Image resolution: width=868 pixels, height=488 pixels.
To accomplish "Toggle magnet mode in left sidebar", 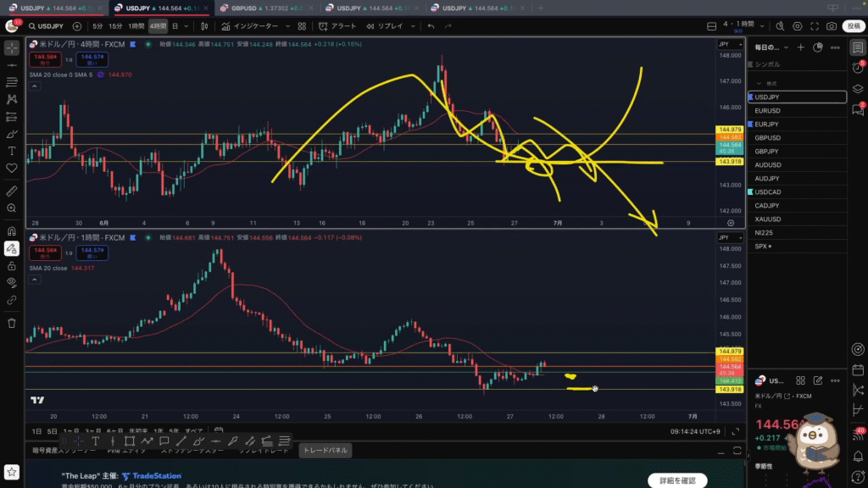I will point(12,231).
